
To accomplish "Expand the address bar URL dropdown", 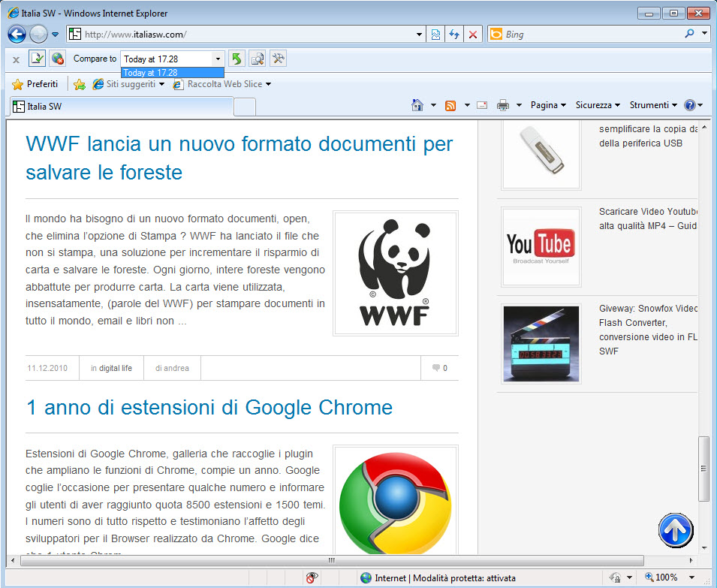I will tap(419, 35).
